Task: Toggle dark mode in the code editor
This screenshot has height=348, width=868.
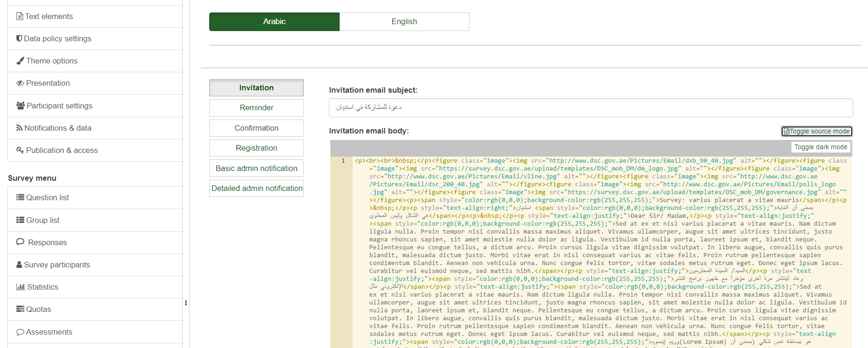Action: pyautogui.click(x=820, y=147)
